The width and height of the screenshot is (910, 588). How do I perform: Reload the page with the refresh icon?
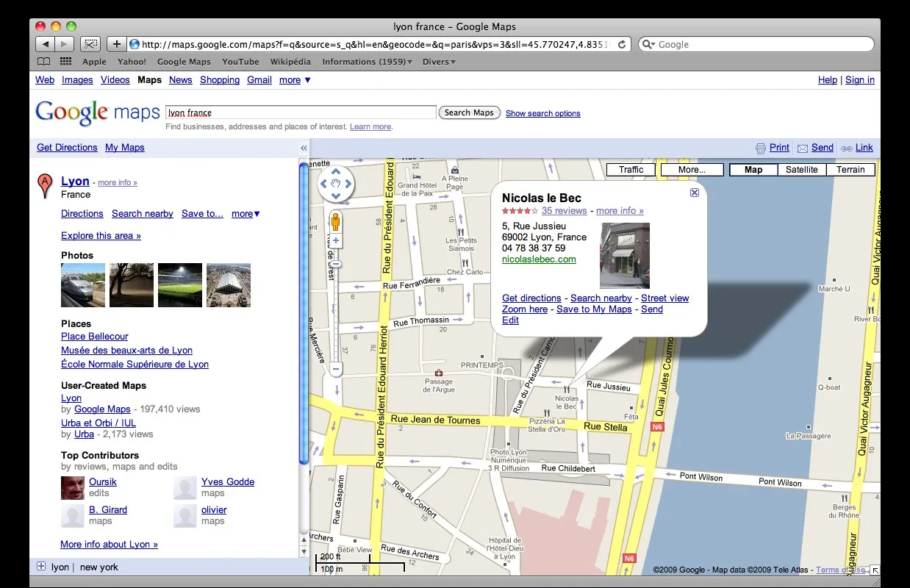[x=621, y=44]
